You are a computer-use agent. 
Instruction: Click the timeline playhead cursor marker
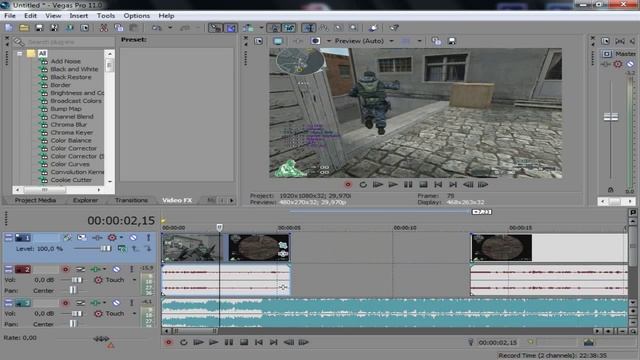[x=219, y=227]
